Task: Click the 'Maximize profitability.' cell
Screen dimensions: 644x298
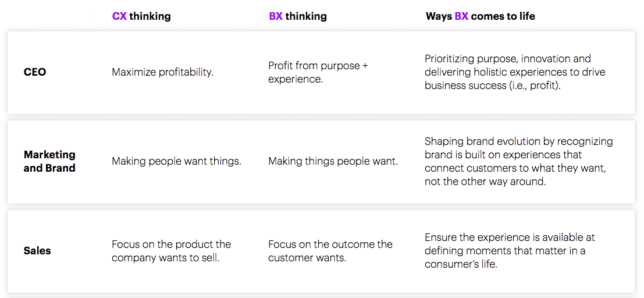Action: pos(163,73)
